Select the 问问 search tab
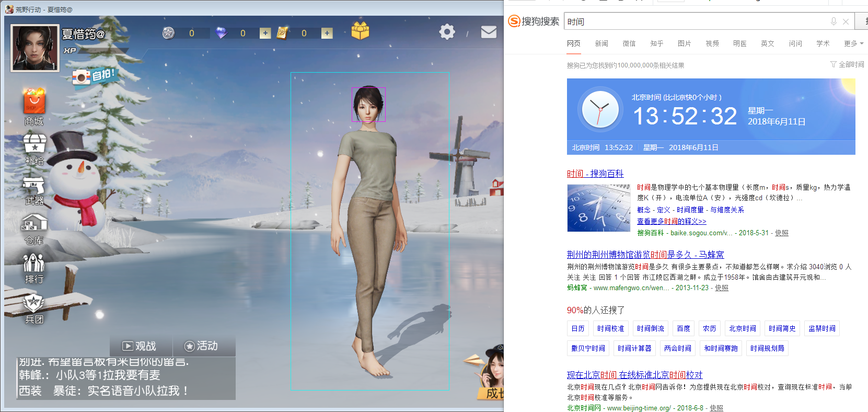This screenshot has height=412, width=868. pos(795,43)
